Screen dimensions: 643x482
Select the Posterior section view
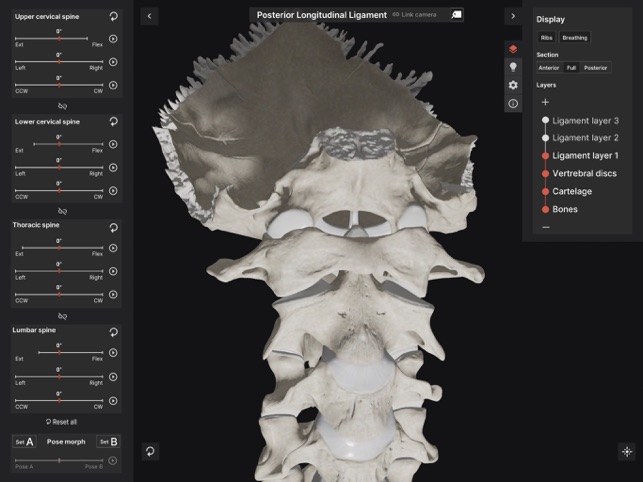click(595, 67)
